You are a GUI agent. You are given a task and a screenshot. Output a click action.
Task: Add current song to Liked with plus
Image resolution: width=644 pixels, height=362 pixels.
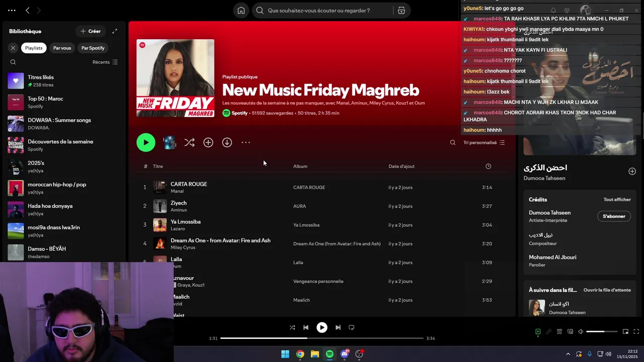pyautogui.click(x=632, y=171)
